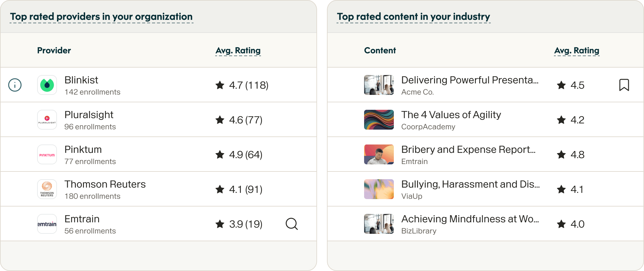Click the Blinkist logo icon
This screenshot has height=271, width=644.
coord(47,85)
